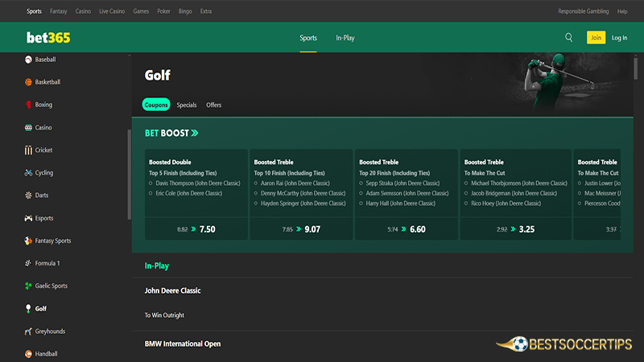Expand the BMW International Open section

point(183,344)
